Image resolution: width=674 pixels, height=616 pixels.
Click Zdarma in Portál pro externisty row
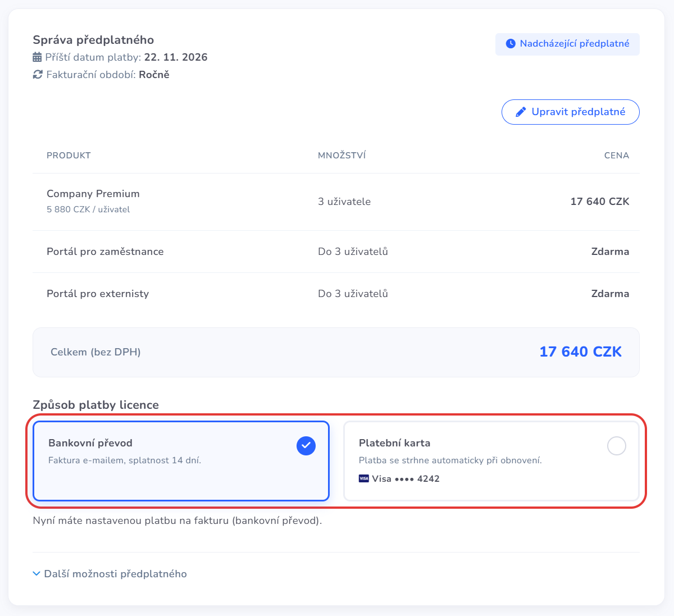(x=611, y=294)
